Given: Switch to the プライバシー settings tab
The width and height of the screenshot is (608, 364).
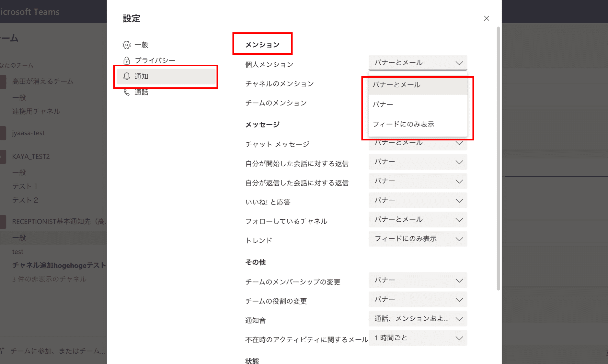Looking at the screenshot, I should pyautogui.click(x=155, y=61).
